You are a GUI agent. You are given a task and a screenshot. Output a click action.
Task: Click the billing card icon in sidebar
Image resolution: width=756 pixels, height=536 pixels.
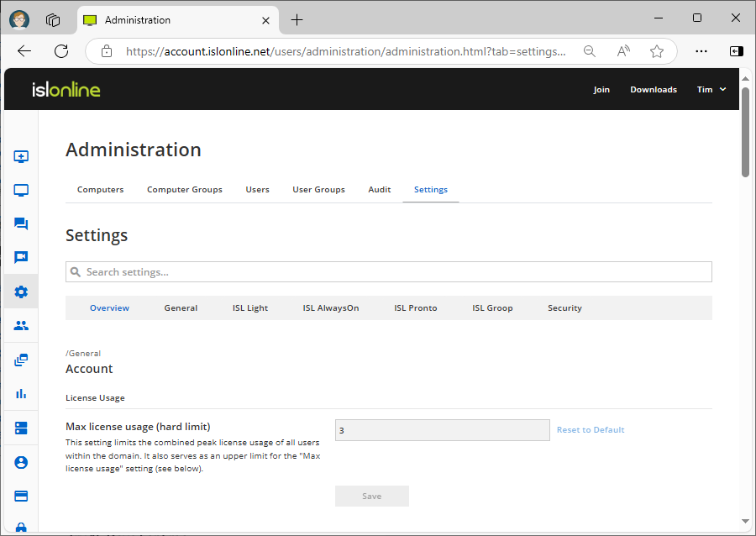click(21, 496)
